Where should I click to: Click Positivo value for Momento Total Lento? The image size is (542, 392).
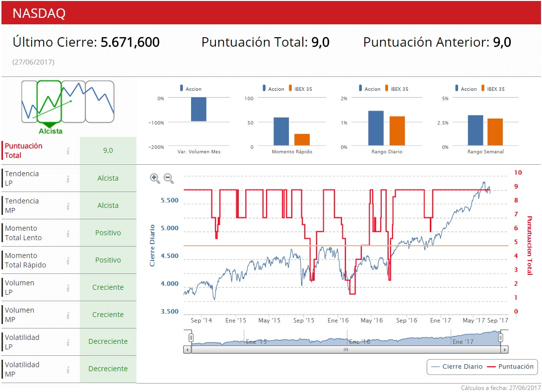pos(108,233)
